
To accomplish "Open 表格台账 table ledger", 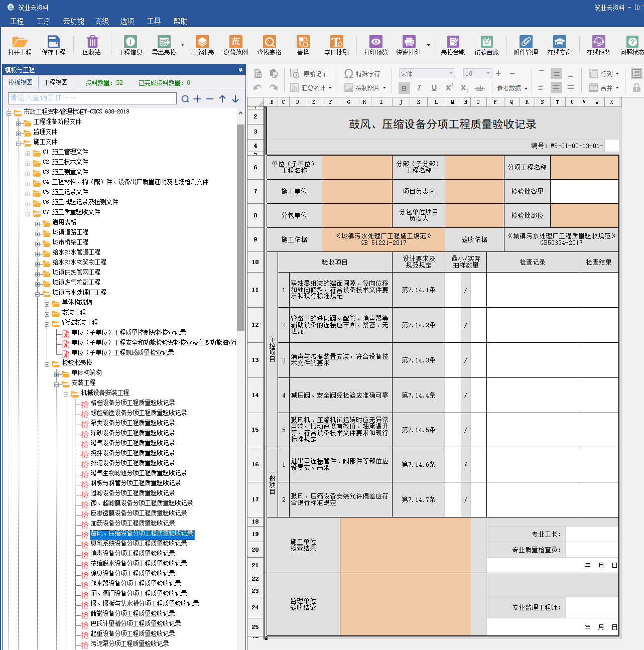I will point(453,45).
